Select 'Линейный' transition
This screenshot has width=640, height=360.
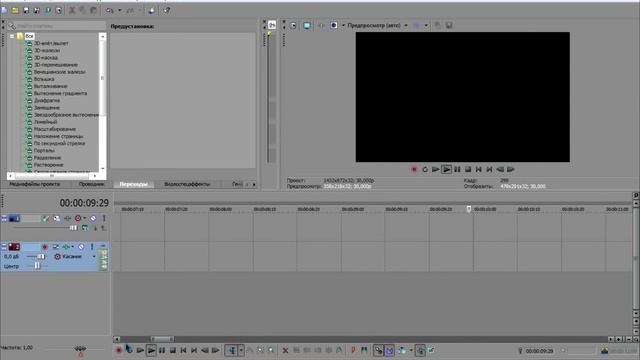[46, 122]
